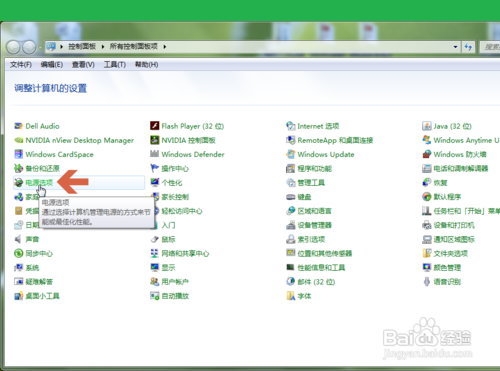Expand the arrow after 控制面板 breadcrumb
This screenshot has width=500, height=371.
point(103,47)
